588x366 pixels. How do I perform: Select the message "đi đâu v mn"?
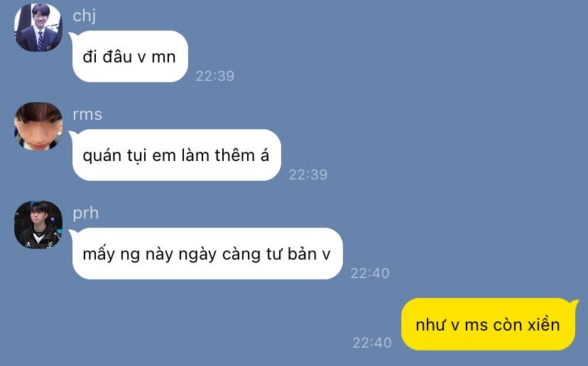pos(130,56)
